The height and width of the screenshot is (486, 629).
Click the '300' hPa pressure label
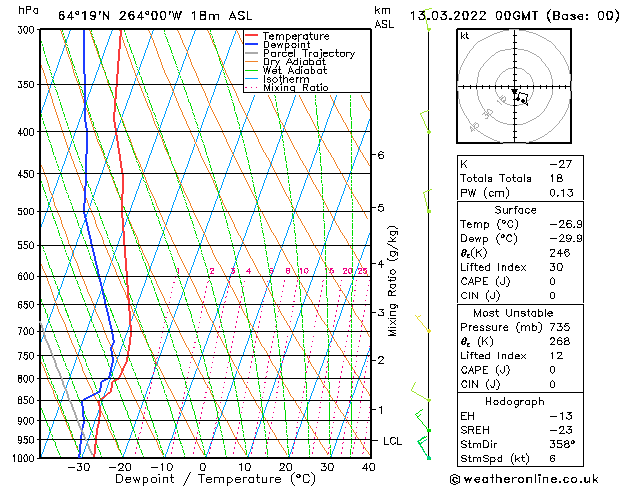[x=26, y=30]
